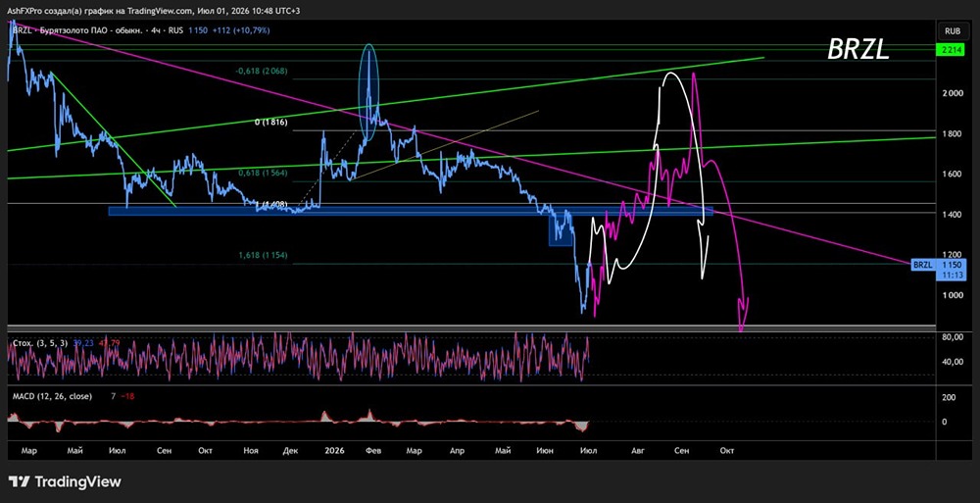
Task: Click the 80,00 level on the Stochastic scale
Action: coord(953,337)
